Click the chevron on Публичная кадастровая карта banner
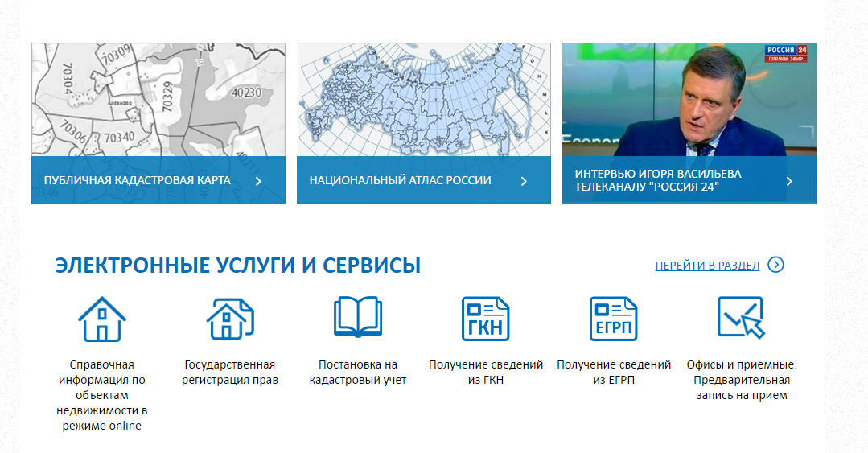 tap(258, 181)
